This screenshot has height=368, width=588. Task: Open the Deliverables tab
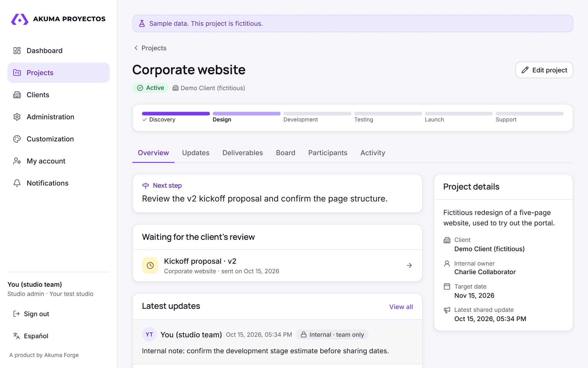(x=243, y=153)
